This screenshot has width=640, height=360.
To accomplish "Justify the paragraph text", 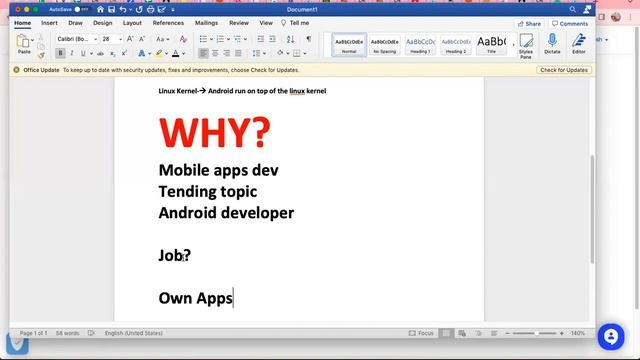I will point(238,53).
